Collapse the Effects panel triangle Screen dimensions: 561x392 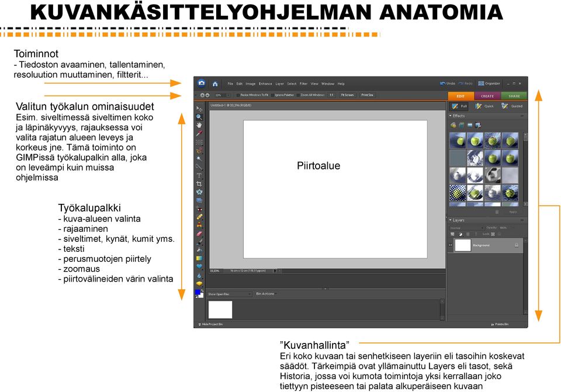pos(451,116)
